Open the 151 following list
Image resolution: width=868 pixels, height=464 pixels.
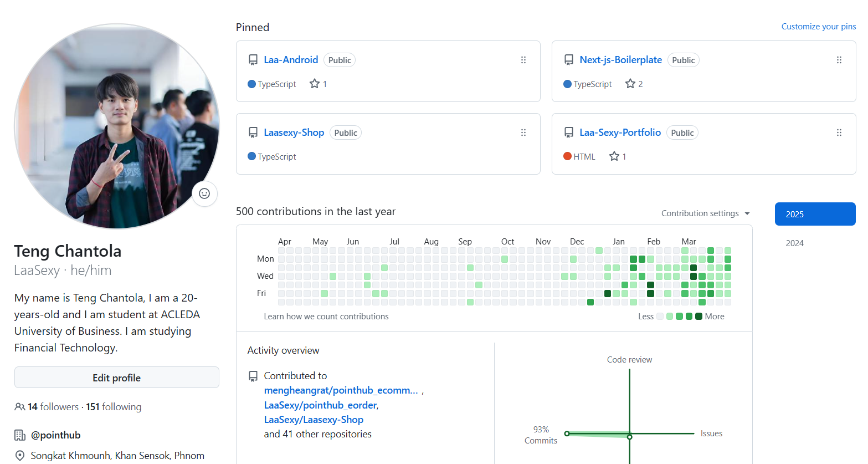click(x=113, y=406)
